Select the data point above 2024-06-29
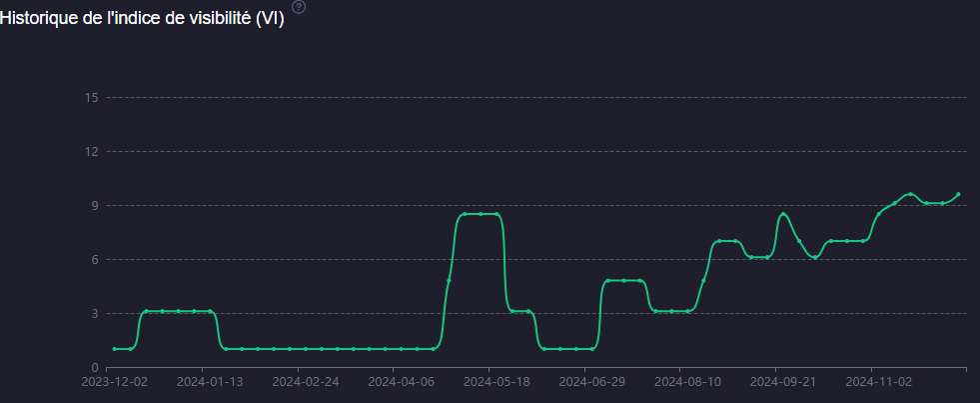Screen dimensions: 980x403 click(592, 349)
